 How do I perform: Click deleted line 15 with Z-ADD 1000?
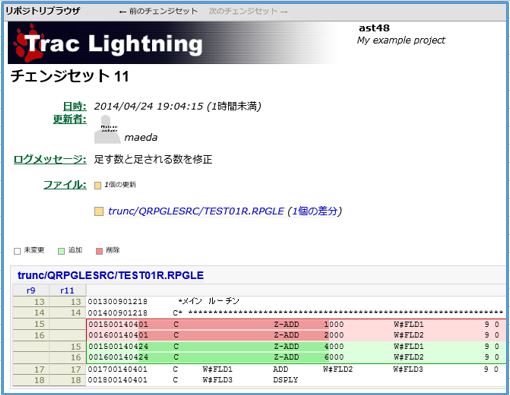pos(296,324)
